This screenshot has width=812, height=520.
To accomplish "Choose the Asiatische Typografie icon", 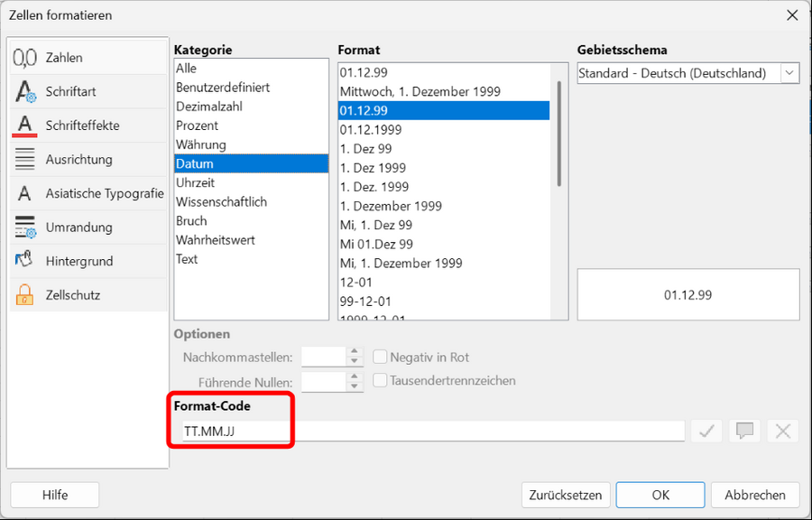I will [24, 194].
